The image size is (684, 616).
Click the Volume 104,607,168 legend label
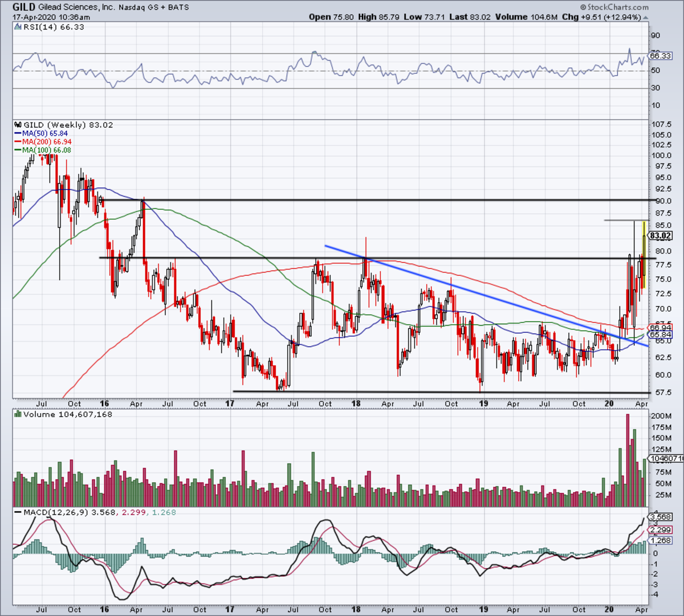point(68,414)
